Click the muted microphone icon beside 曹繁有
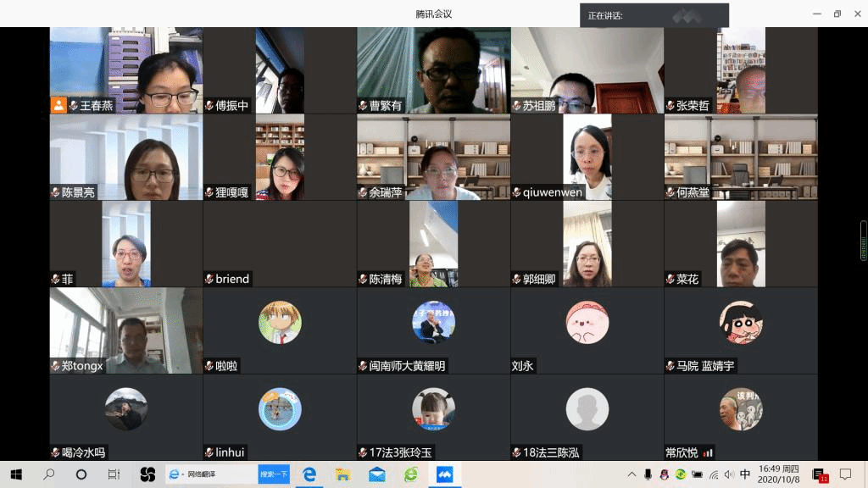 click(363, 106)
